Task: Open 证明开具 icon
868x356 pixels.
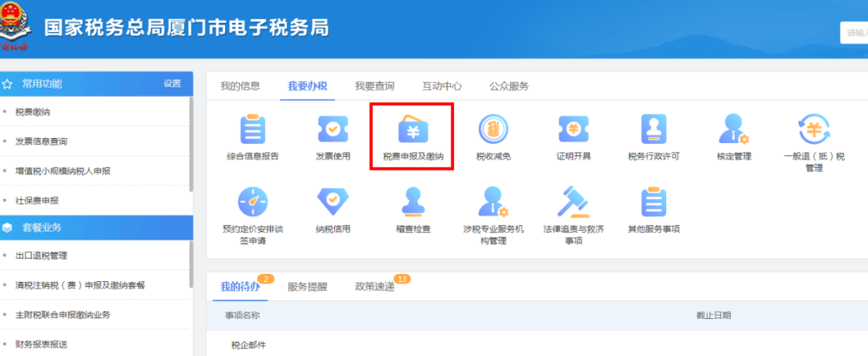Action: point(574,129)
